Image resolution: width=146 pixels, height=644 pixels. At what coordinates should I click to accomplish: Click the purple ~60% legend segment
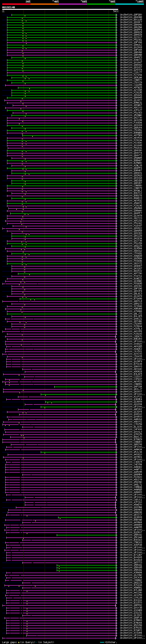(x=73, y=4)
